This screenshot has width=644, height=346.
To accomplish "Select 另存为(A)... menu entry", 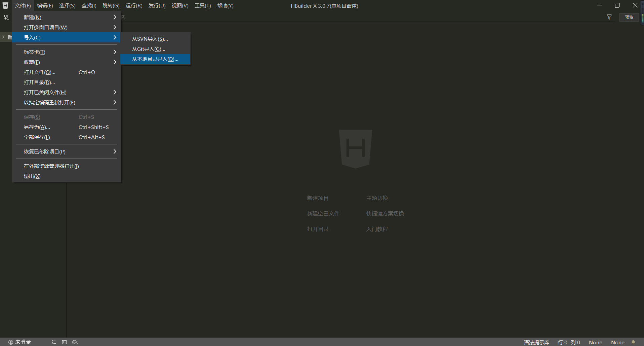I will [67, 127].
